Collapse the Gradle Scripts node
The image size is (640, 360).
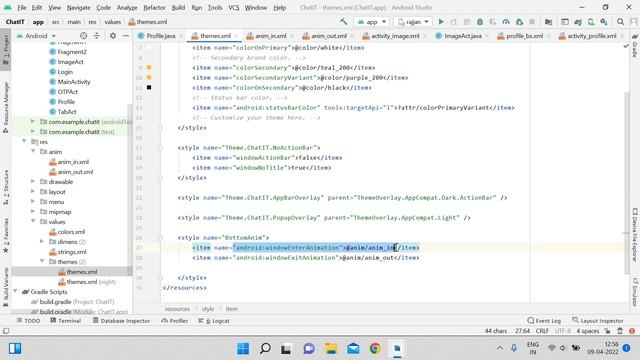click(x=15, y=291)
